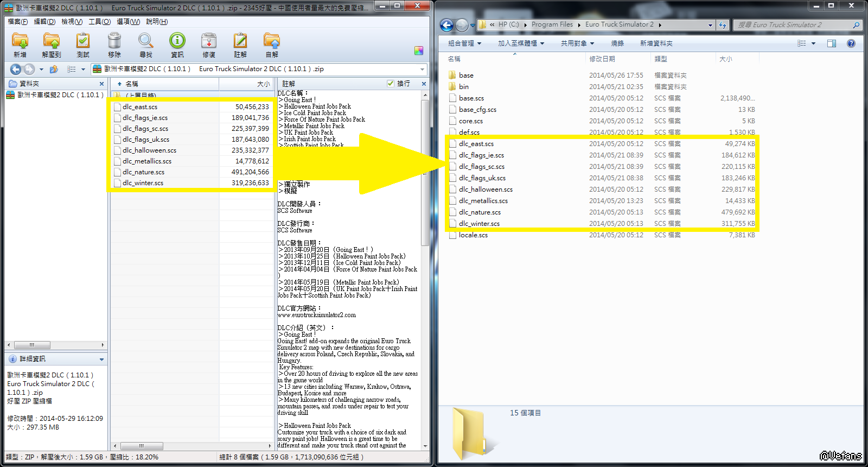Viewport: 868px width, 467px height.
Task: Open the recent locations dropdown beside Explorer's forward button
Action: click(472, 25)
